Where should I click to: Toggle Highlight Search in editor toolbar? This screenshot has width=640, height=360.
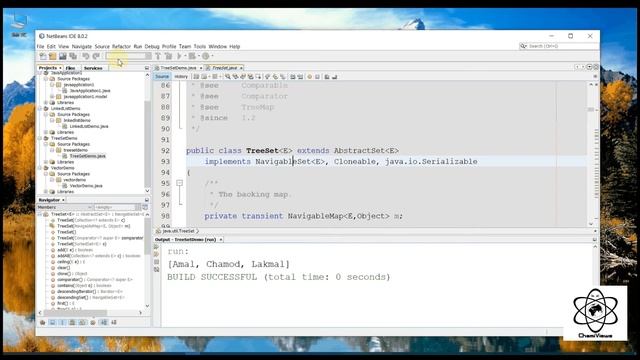pyautogui.click(x=251, y=77)
